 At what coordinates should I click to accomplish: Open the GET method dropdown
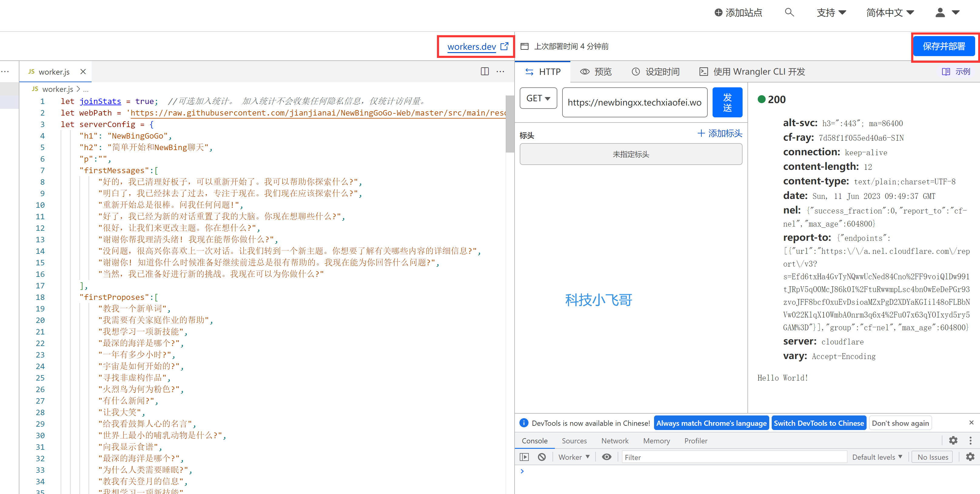pyautogui.click(x=538, y=99)
